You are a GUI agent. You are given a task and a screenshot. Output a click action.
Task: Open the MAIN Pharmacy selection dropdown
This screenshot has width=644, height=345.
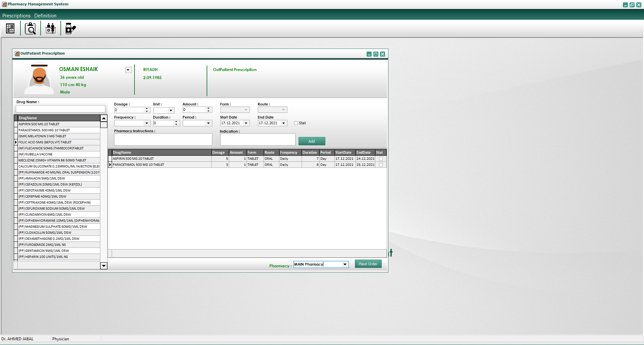tap(345, 264)
